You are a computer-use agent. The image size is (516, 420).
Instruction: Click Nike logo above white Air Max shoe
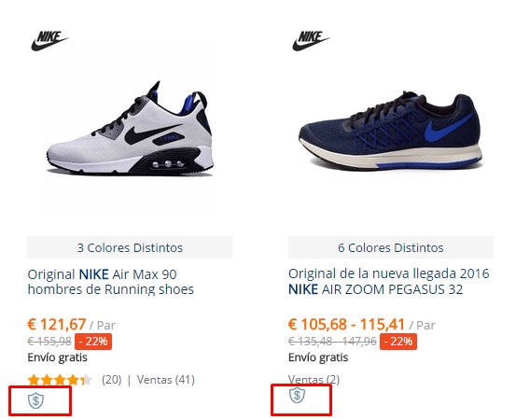point(49,41)
